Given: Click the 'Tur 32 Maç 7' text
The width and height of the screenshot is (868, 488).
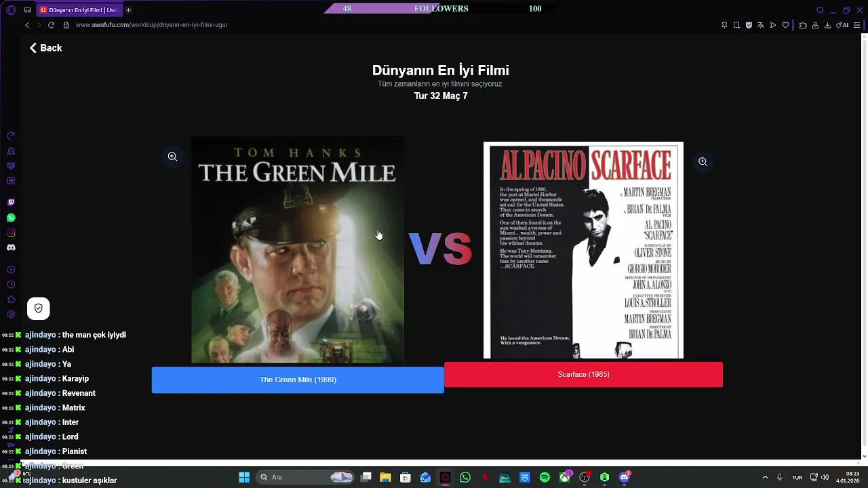Looking at the screenshot, I should (441, 96).
